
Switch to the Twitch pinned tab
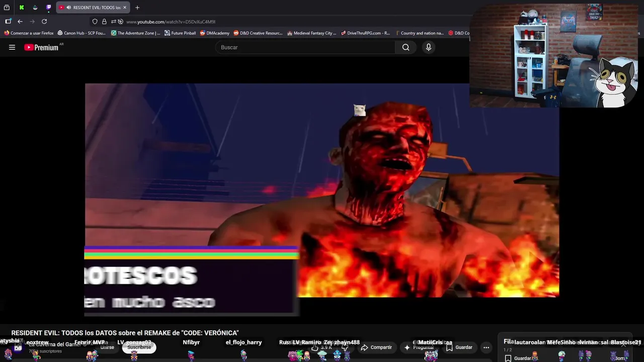point(48,8)
